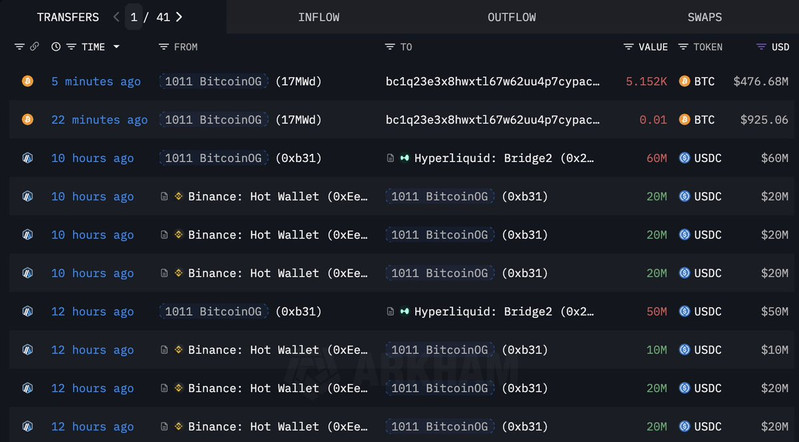Click Bitcoin chain icon on 5 minutes row
The height and width of the screenshot is (442, 799).
tap(27, 82)
